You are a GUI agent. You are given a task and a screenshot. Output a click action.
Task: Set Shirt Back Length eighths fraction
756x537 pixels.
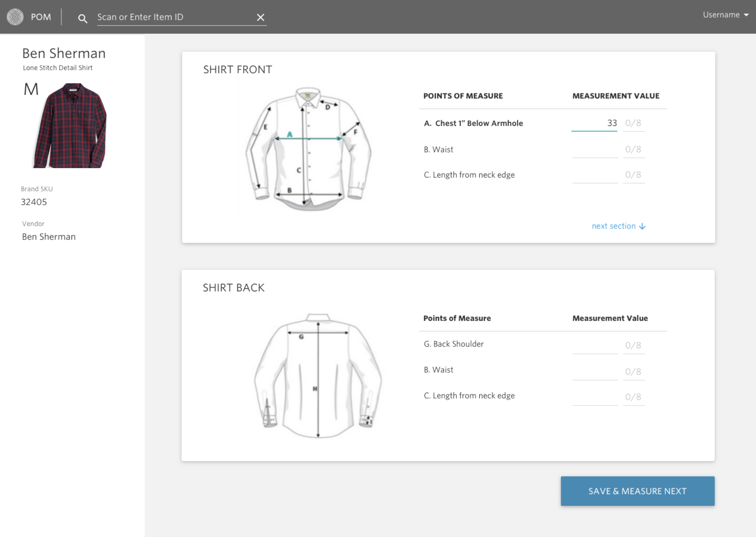pyautogui.click(x=633, y=397)
